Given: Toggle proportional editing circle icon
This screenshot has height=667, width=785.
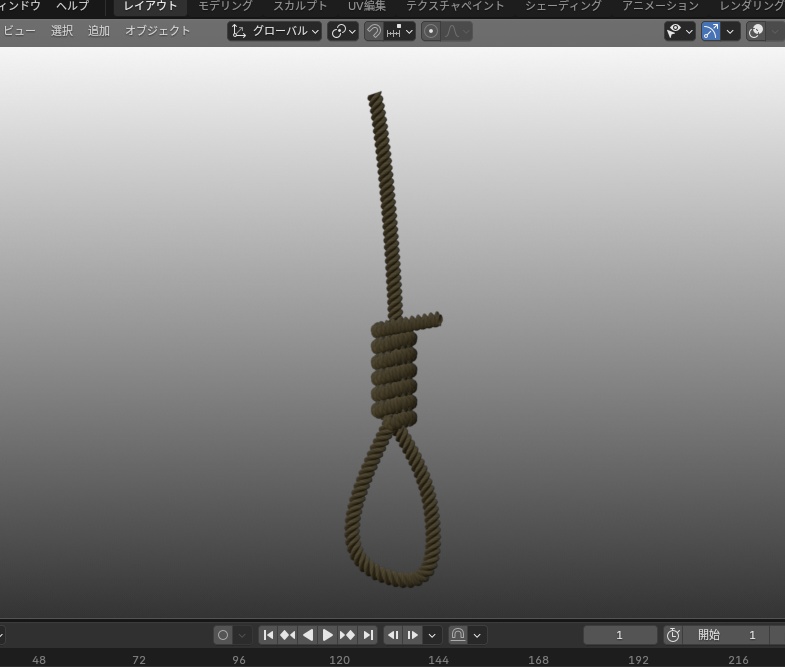Looking at the screenshot, I should (x=431, y=31).
